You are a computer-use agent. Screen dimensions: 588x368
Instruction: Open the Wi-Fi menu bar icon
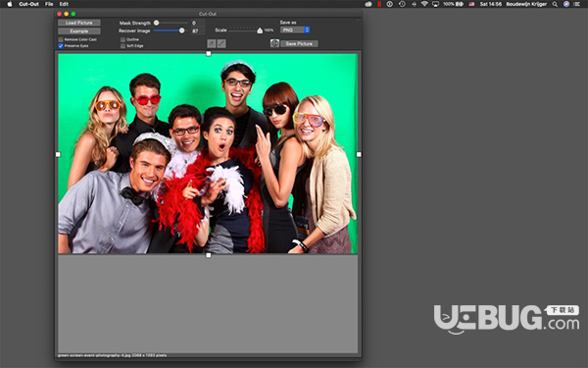pyautogui.click(x=424, y=4)
